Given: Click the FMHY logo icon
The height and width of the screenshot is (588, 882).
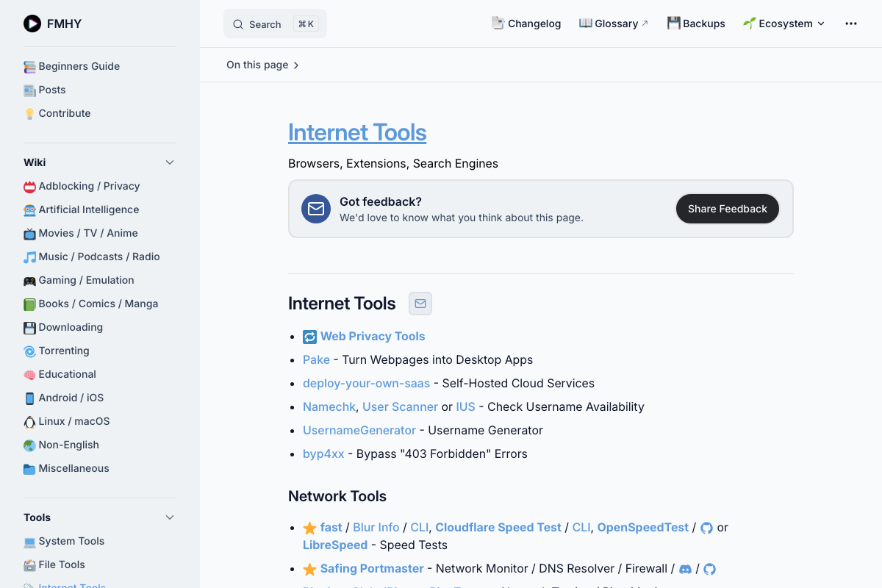Looking at the screenshot, I should [x=32, y=24].
